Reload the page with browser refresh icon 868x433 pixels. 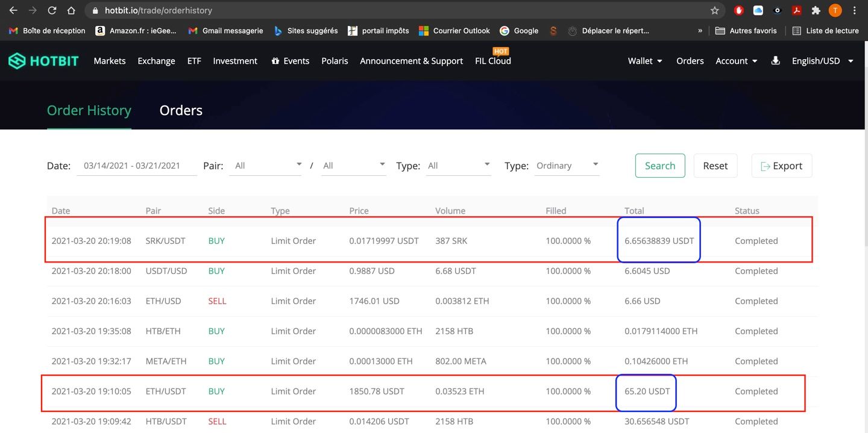[x=52, y=10]
